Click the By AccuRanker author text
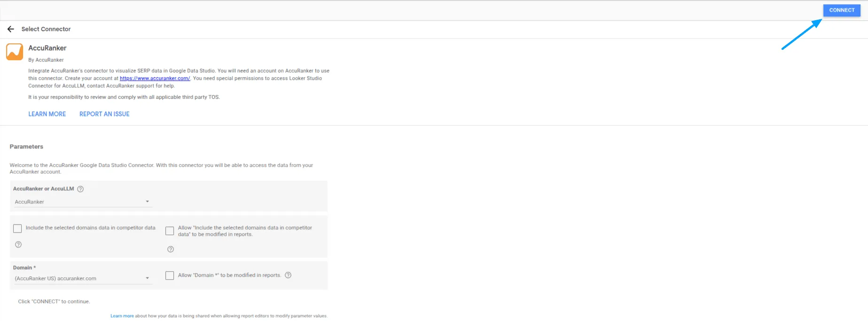This screenshot has width=868, height=321. (x=46, y=60)
